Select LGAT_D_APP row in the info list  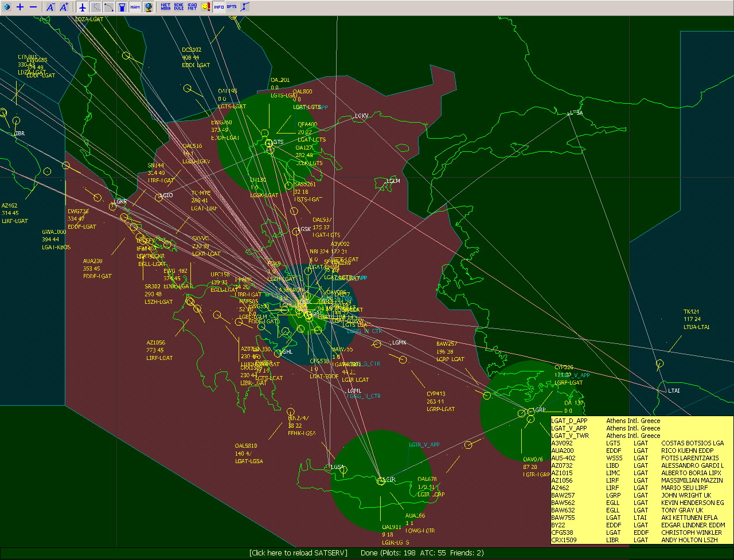pyautogui.click(x=641, y=420)
